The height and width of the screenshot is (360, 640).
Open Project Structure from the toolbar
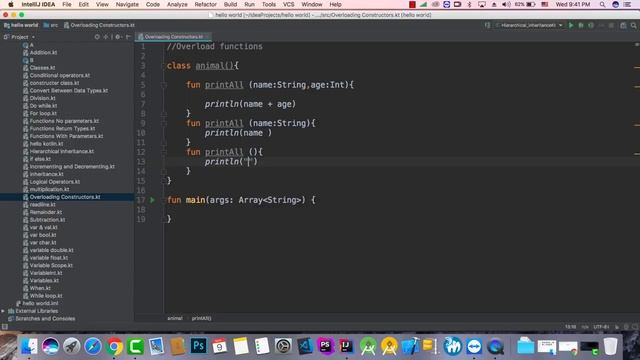tap(623, 25)
